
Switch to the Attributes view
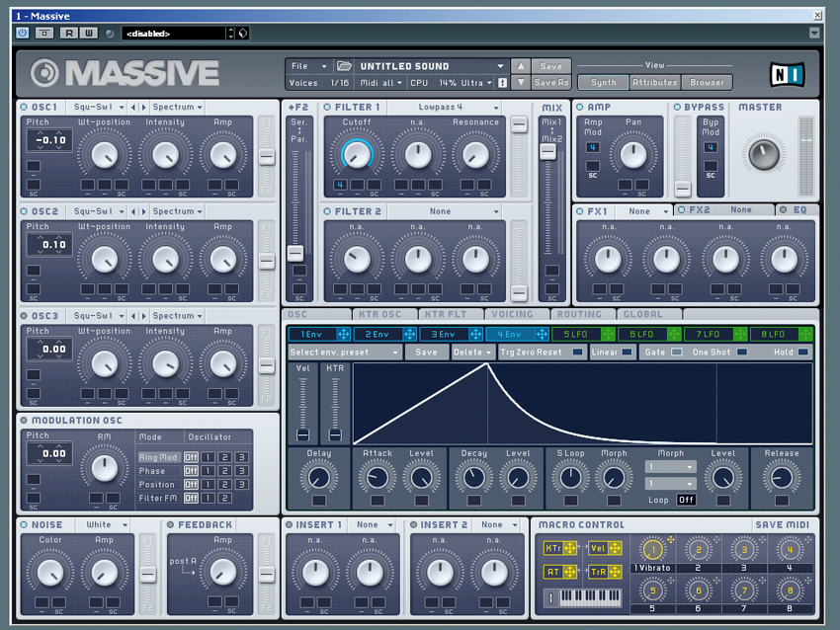pos(654,82)
